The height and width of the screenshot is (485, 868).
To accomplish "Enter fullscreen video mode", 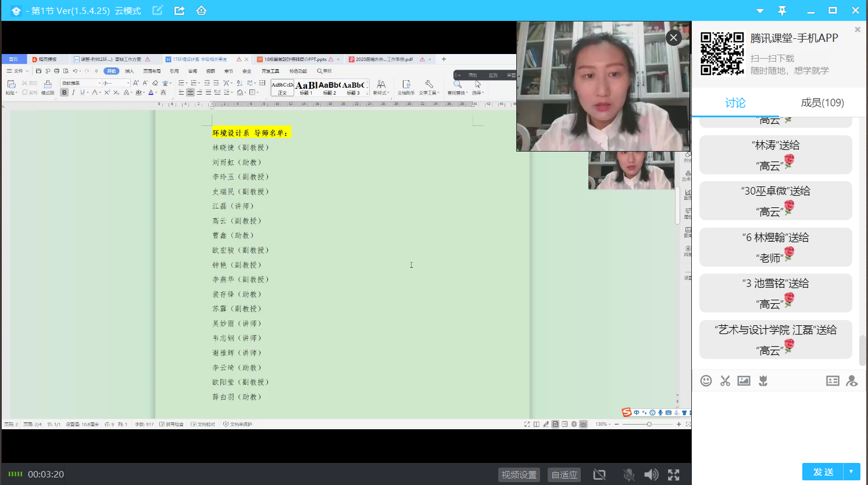I will coord(673,475).
